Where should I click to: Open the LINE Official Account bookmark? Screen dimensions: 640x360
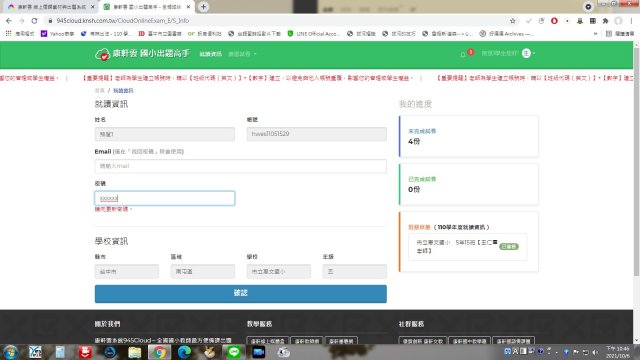[x=313, y=33]
